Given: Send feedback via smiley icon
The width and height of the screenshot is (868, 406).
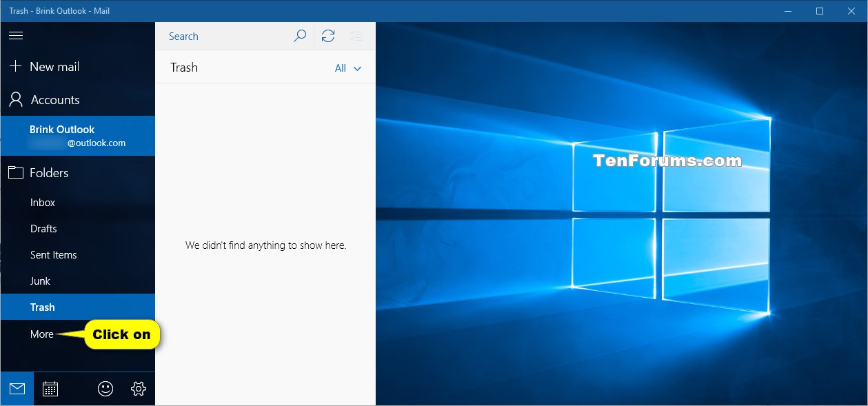Looking at the screenshot, I should tap(105, 389).
